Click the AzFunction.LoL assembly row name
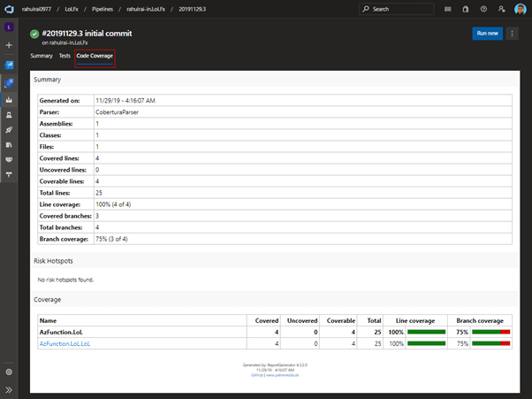 tap(61, 332)
